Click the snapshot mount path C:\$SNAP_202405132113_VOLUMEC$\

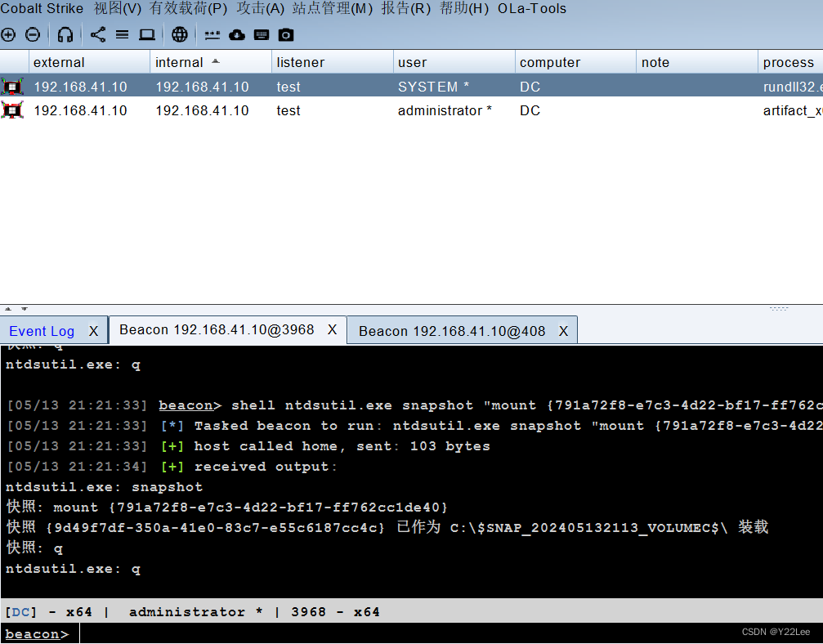click(x=589, y=527)
